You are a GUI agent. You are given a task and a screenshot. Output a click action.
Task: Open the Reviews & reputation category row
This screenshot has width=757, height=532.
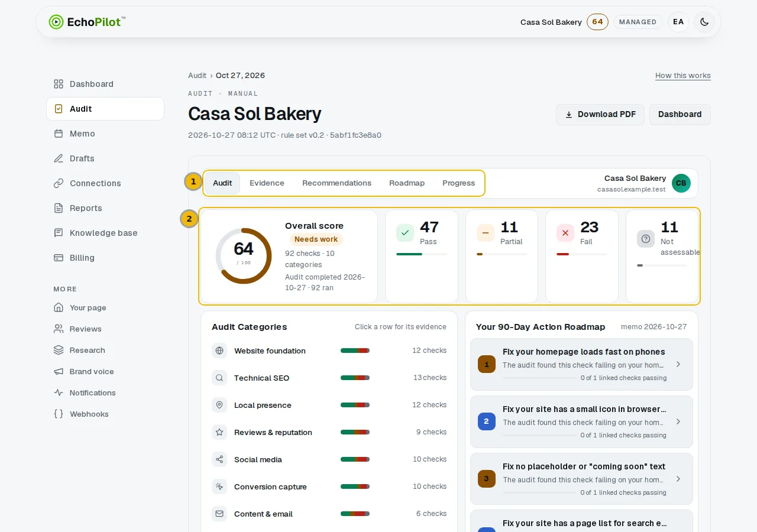pyautogui.click(x=329, y=432)
